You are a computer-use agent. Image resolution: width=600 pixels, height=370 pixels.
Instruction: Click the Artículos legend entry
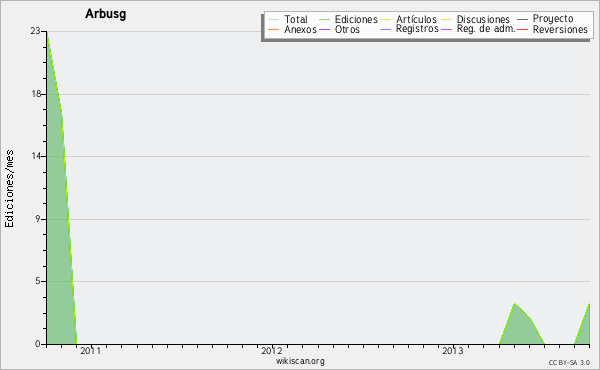408,19
